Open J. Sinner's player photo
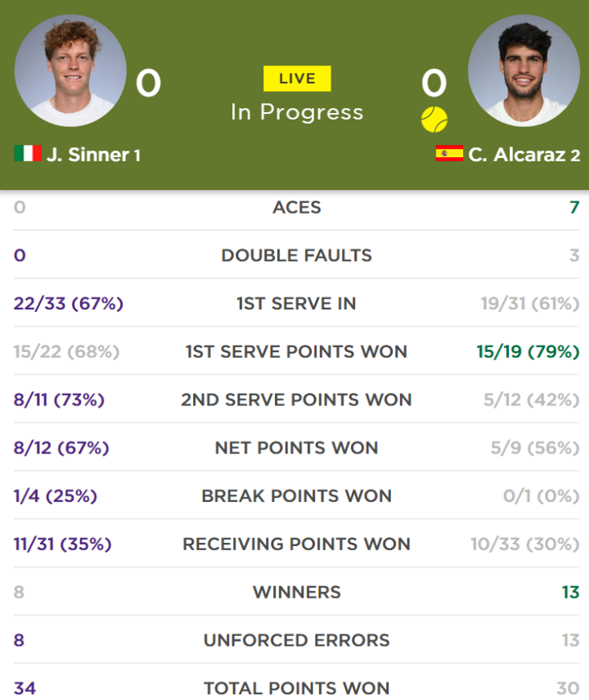Viewport: 589px width, 700px height. pyautogui.click(x=70, y=70)
